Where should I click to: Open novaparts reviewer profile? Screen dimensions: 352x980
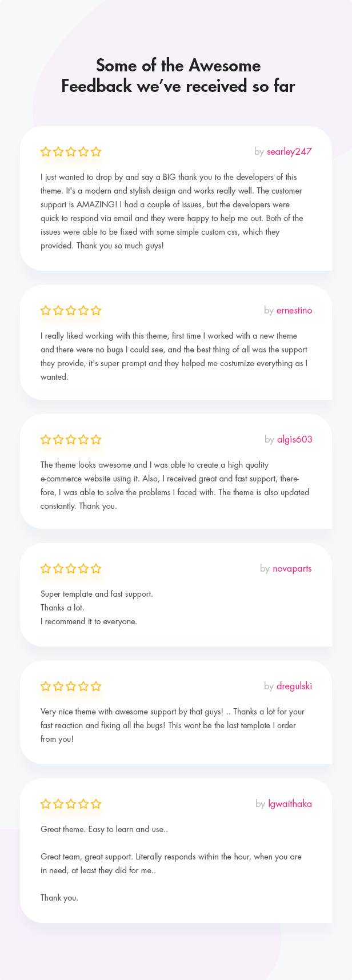tap(292, 568)
